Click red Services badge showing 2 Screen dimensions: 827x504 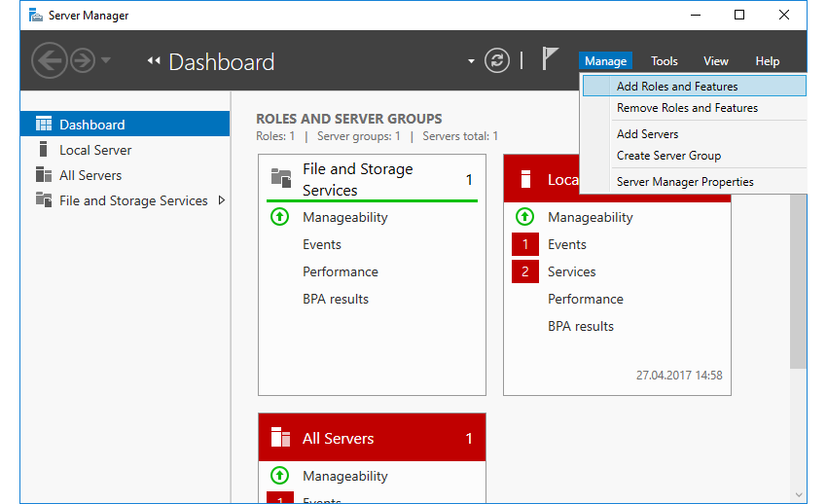(x=525, y=271)
